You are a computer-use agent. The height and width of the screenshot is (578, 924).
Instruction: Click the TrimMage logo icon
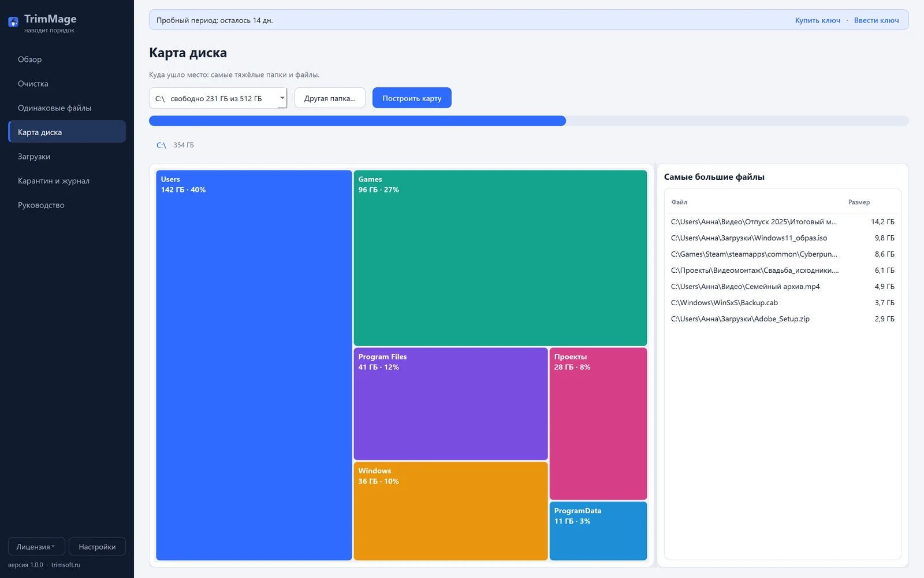13,22
